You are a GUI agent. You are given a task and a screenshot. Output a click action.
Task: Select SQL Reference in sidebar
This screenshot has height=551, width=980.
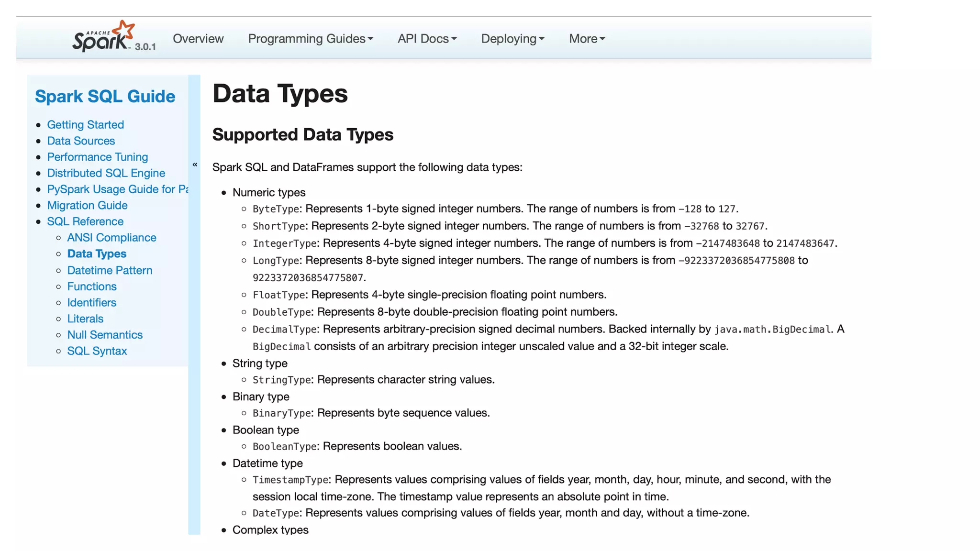coord(85,221)
